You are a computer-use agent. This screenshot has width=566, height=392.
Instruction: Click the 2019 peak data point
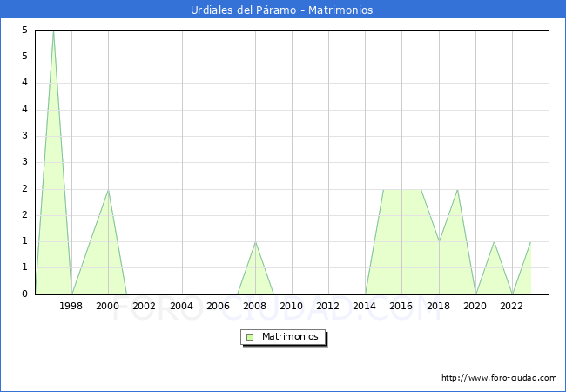458,190
